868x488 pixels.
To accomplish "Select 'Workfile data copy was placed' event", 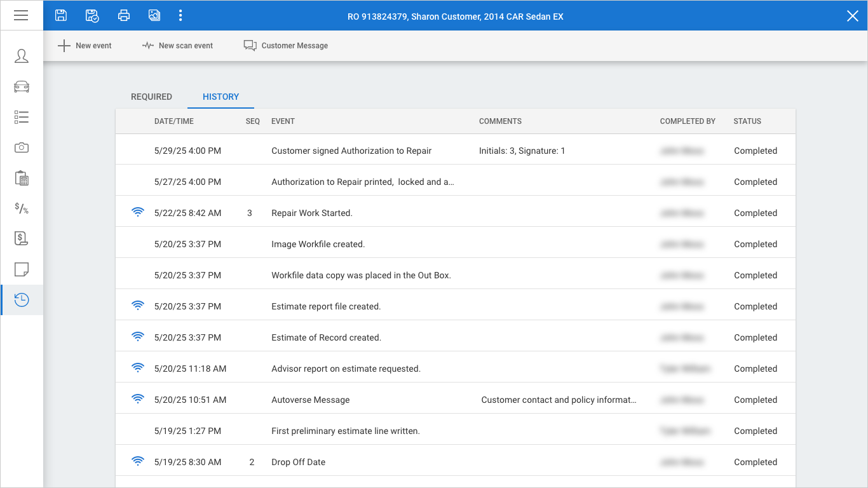I will tap(361, 275).
